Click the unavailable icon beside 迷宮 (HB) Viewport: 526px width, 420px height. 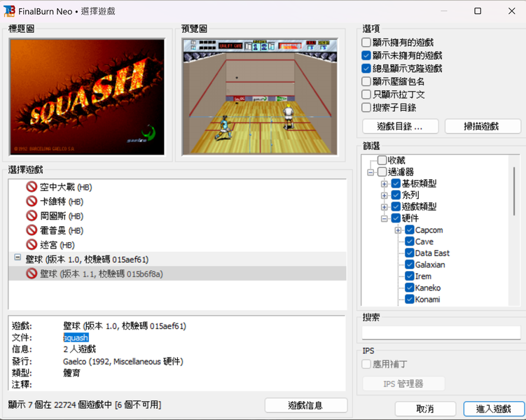click(32, 244)
